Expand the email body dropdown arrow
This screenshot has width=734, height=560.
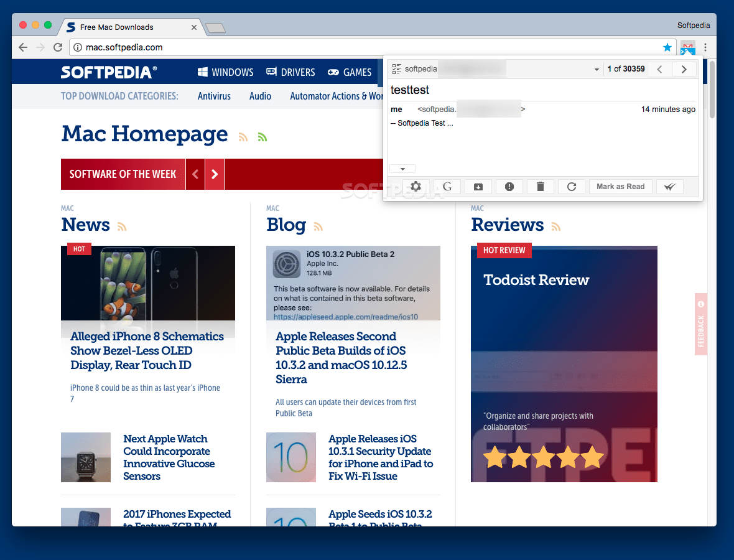[x=402, y=169]
